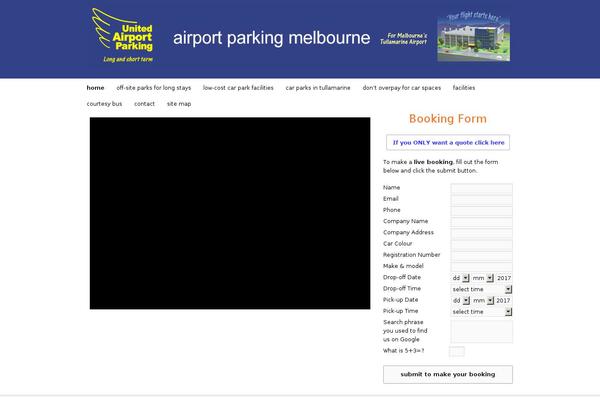Image resolution: width=600 pixels, height=400 pixels.
Task: Click the Registration Number field
Action: pyautogui.click(x=481, y=255)
